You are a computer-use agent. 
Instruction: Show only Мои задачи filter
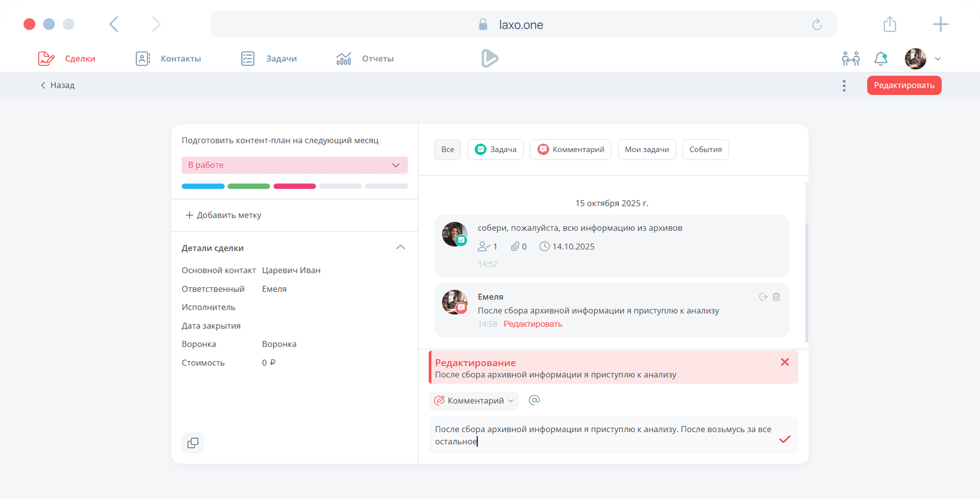[x=647, y=150]
